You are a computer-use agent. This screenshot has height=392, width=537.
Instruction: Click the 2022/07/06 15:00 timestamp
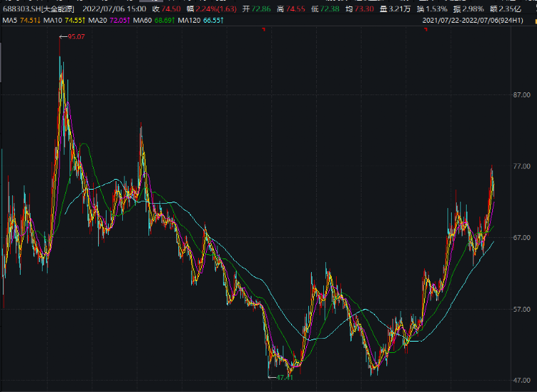[x=116, y=9]
